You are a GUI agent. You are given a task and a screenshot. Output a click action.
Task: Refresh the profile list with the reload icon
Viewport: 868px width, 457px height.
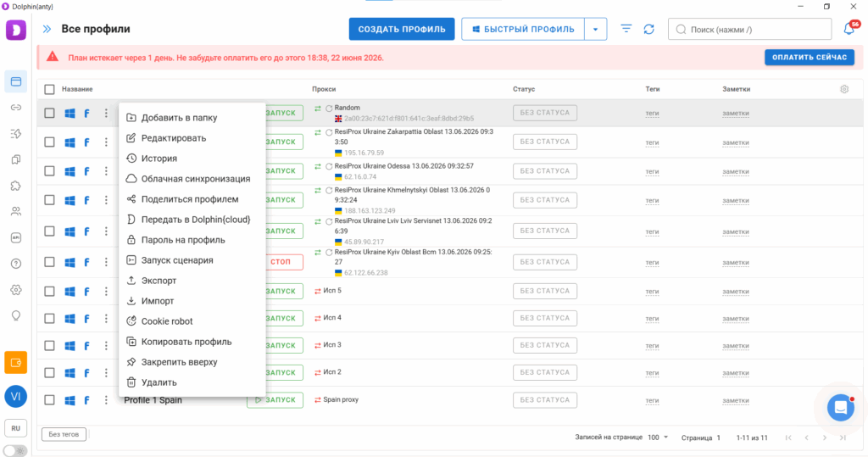click(x=648, y=30)
